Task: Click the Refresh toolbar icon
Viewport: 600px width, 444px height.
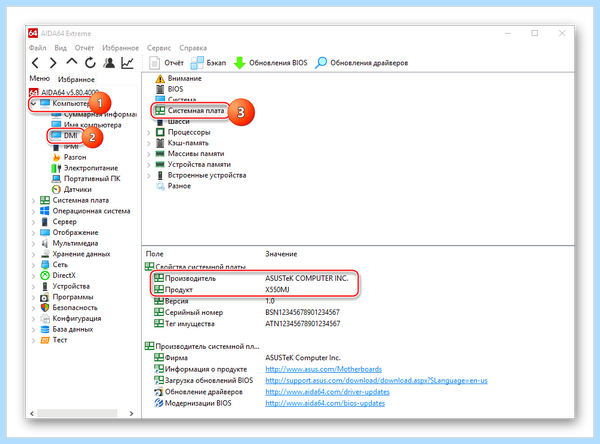Action: coord(90,63)
